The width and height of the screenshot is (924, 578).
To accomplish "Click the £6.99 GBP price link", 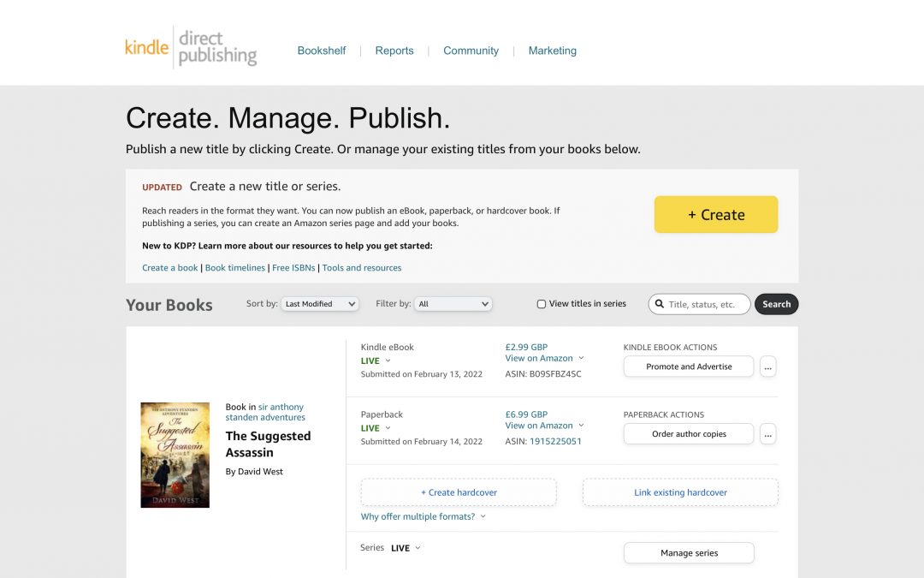I will [526, 414].
